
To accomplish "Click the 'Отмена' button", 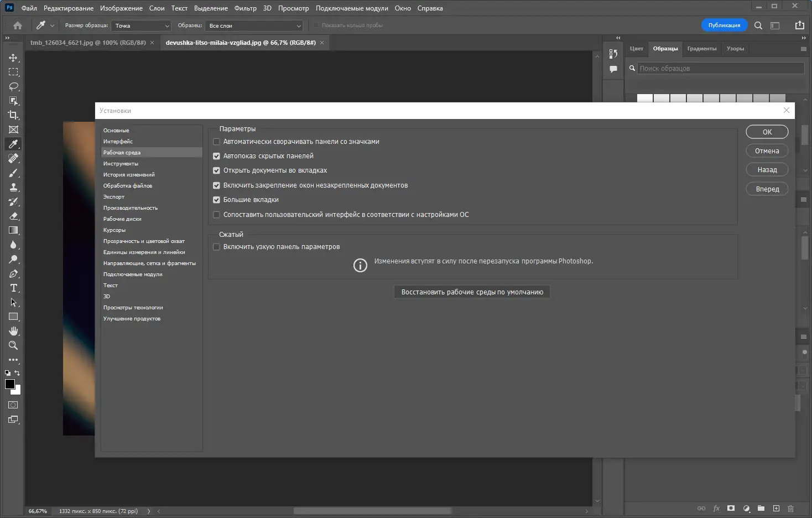I will [x=767, y=151].
